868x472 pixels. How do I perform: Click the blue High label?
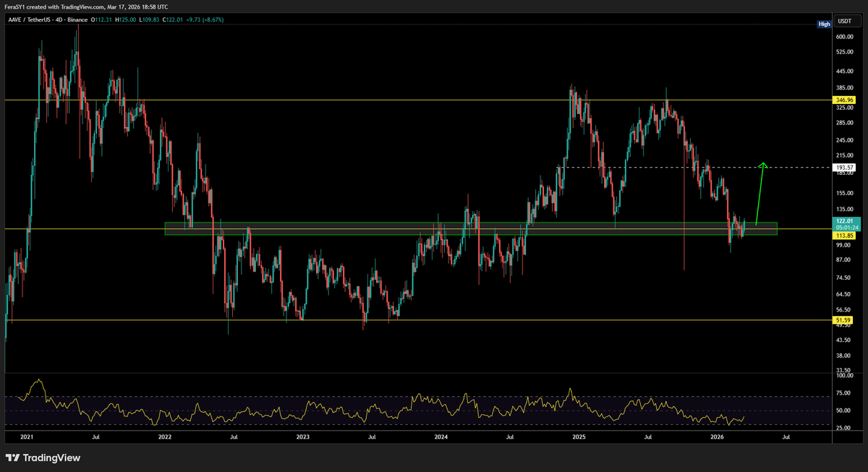[x=824, y=24]
